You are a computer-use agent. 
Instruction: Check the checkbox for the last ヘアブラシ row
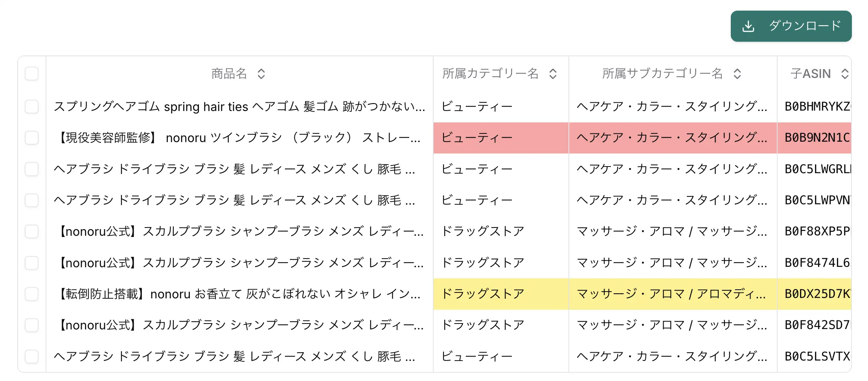32,357
